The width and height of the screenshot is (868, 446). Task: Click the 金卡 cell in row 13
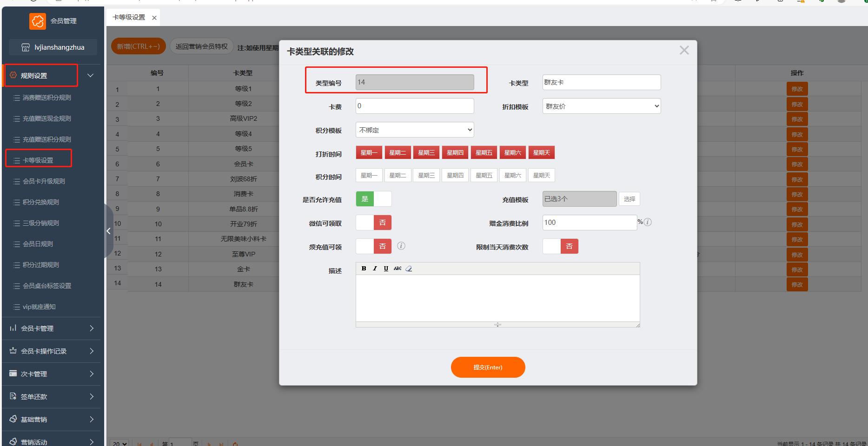(x=244, y=269)
